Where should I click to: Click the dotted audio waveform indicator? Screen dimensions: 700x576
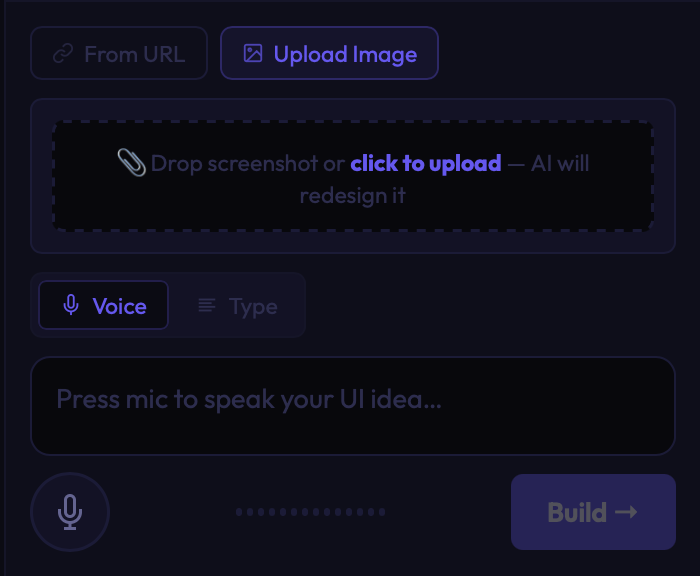click(x=310, y=512)
